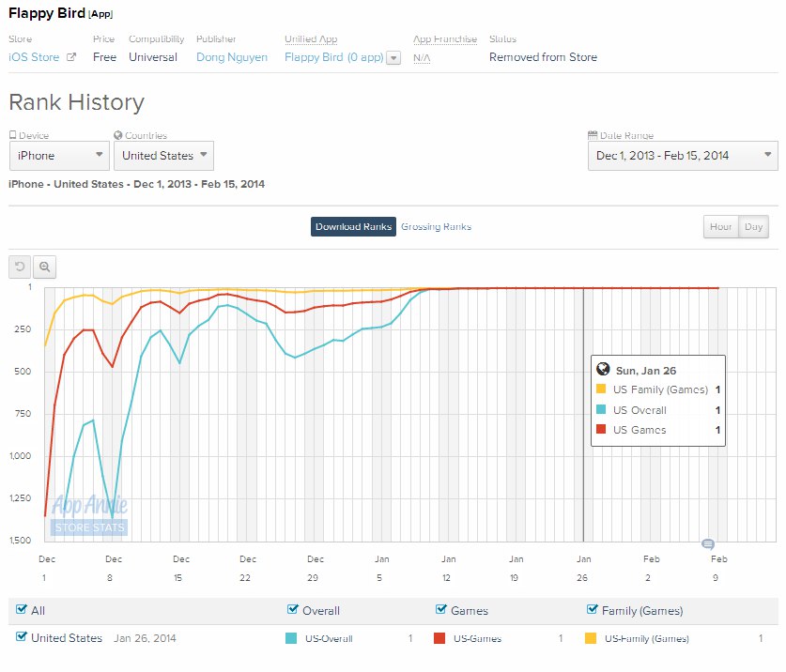Switch chart granularity to Hour
The width and height of the screenshot is (786, 672).
[721, 226]
